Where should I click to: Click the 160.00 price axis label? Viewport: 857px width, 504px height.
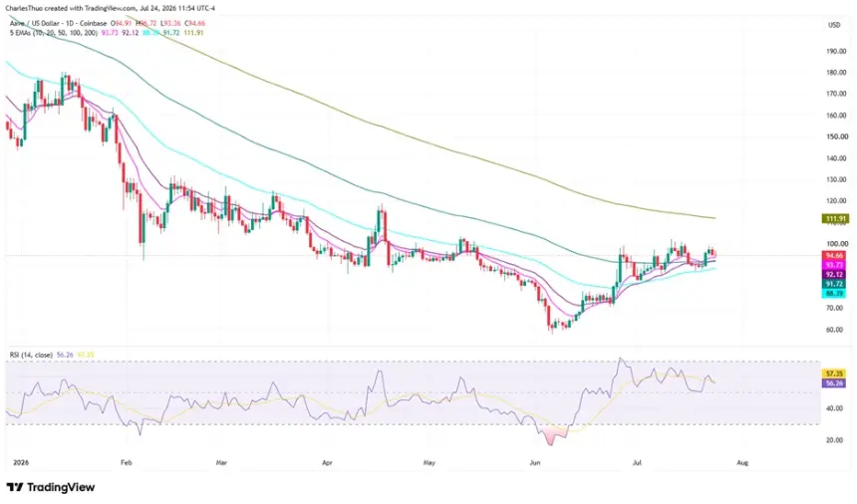pos(836,116)
